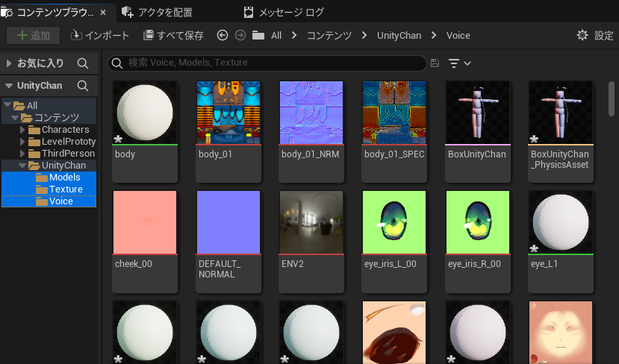The height and width of the screenshot is (364, 619).
Task: Click the save search as collection icon
Action: [435, 63]
